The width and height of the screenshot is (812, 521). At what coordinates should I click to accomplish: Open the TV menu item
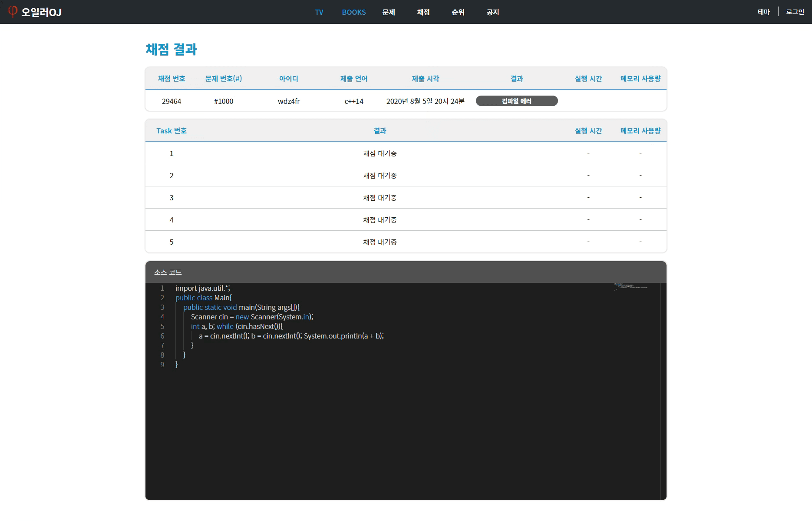[319, 12]
